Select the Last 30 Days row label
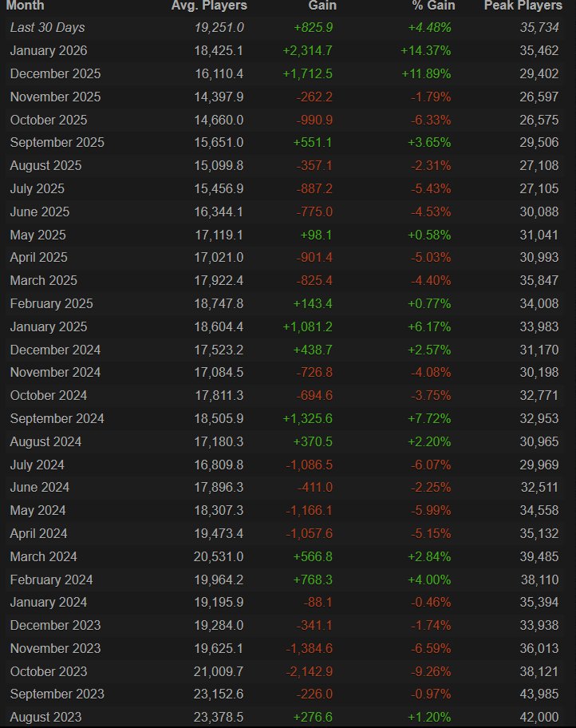This screenshot has height=728, width=576. click(x=47, y=28)
